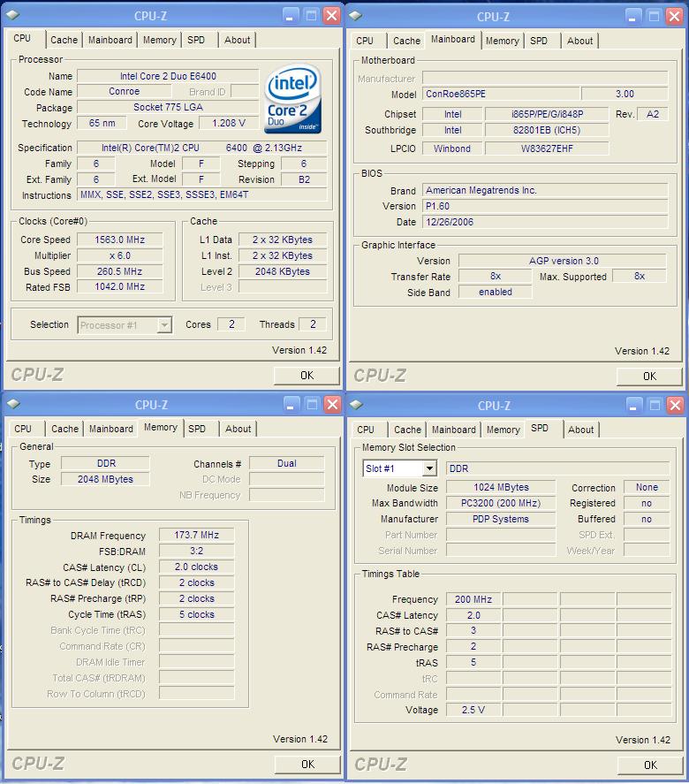This screenshot has width=689, height=784.
Task: Click the LPCIO value W83627EHF
Action: [547, 148]
